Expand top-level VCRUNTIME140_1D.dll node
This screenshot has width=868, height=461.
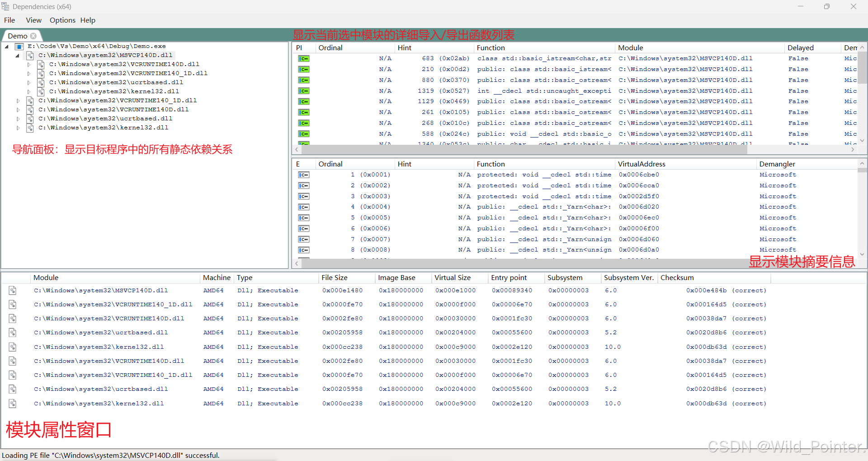[18, 100]
